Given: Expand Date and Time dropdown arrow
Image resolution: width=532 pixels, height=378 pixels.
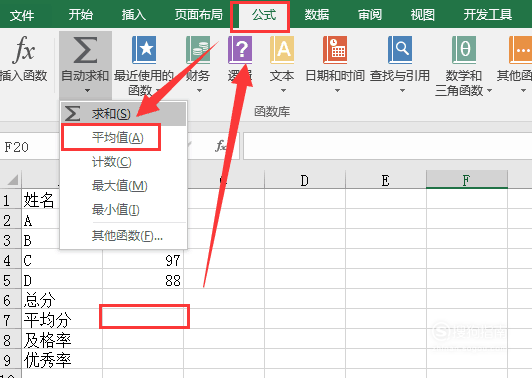Looking at the screenshot, I should click(x=337, y=91).
